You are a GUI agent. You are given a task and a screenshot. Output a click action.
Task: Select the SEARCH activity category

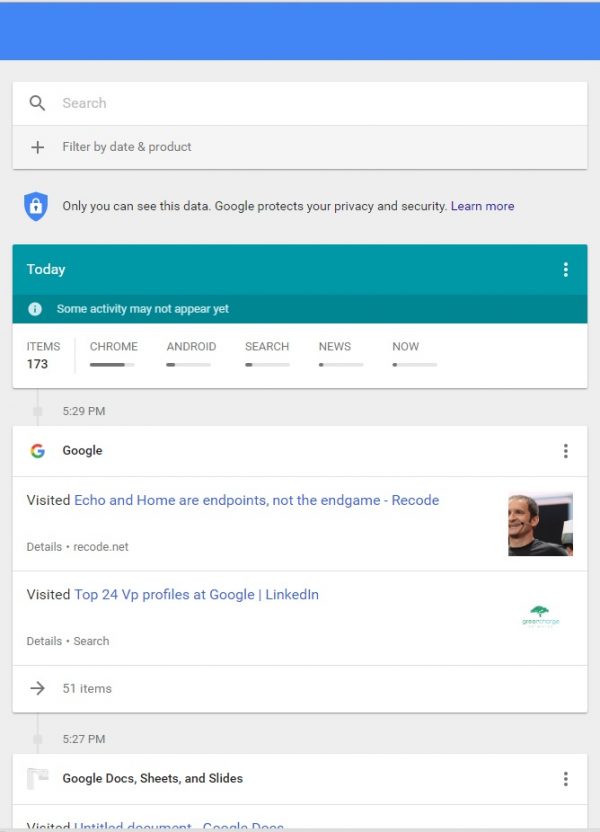[x=267, y=354]
